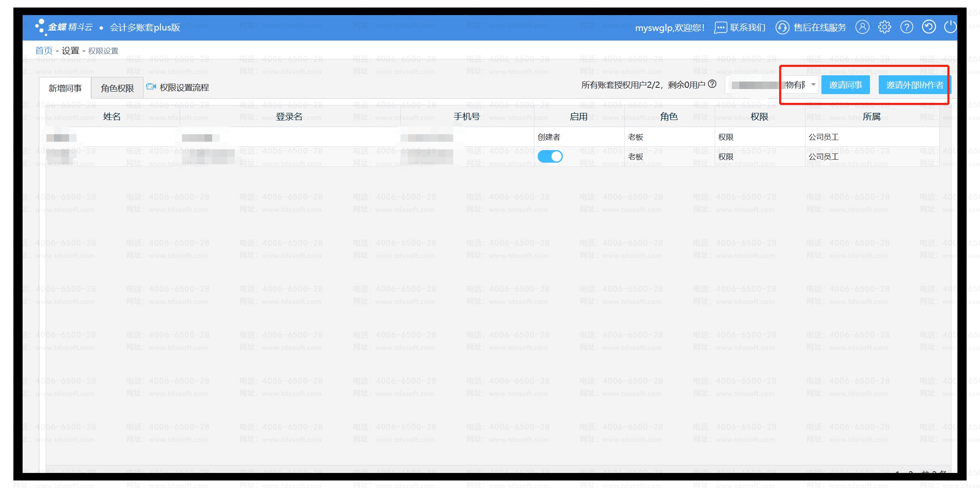The height and width of the screenshot is (488, 980).
Task: Open the settings gear icon
Action: point(884,27)
